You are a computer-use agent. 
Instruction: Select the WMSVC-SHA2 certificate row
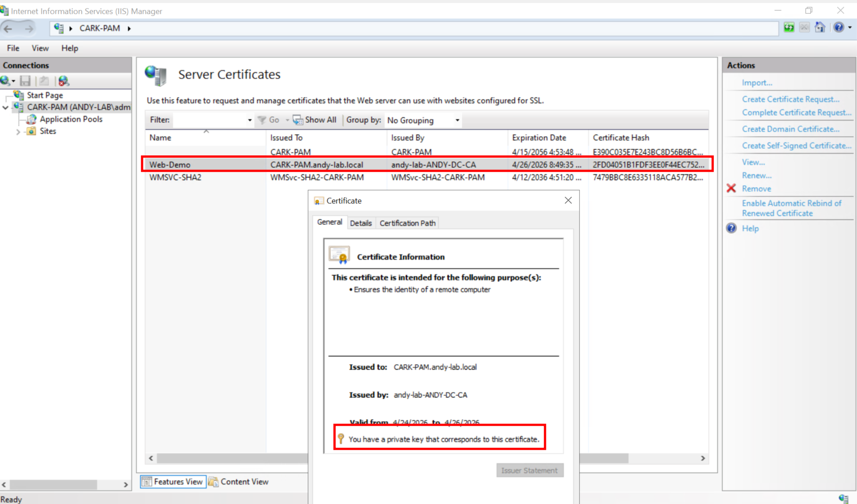(x=175, y=177)
